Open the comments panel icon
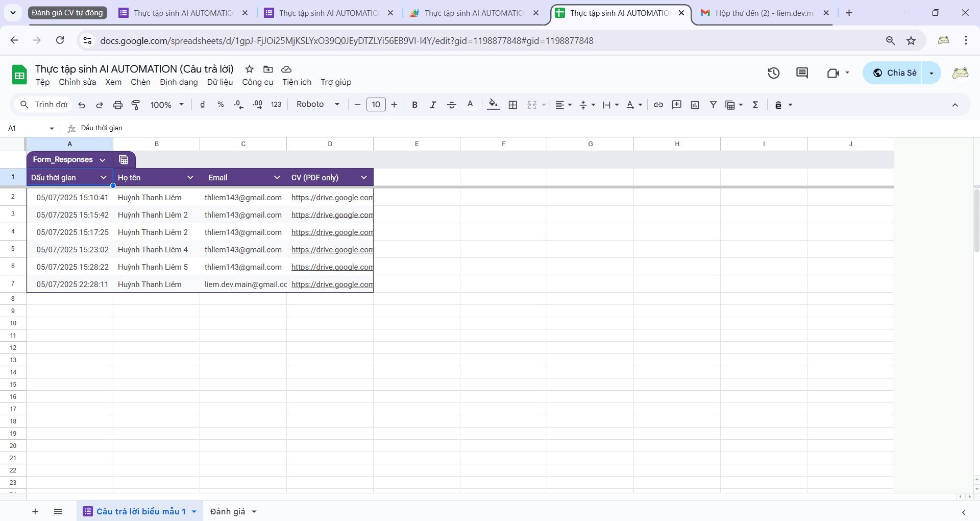This screenshot has height=521, width=980. click(802, 73)
